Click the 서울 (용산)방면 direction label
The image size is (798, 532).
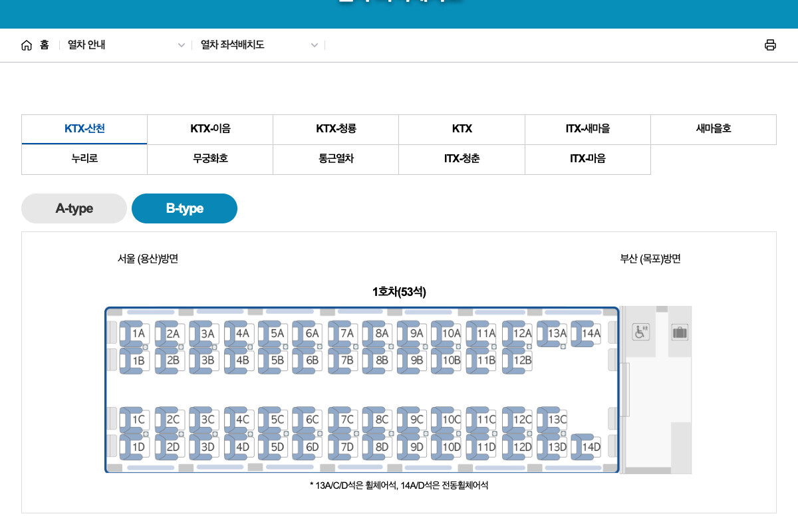[148, 259]
